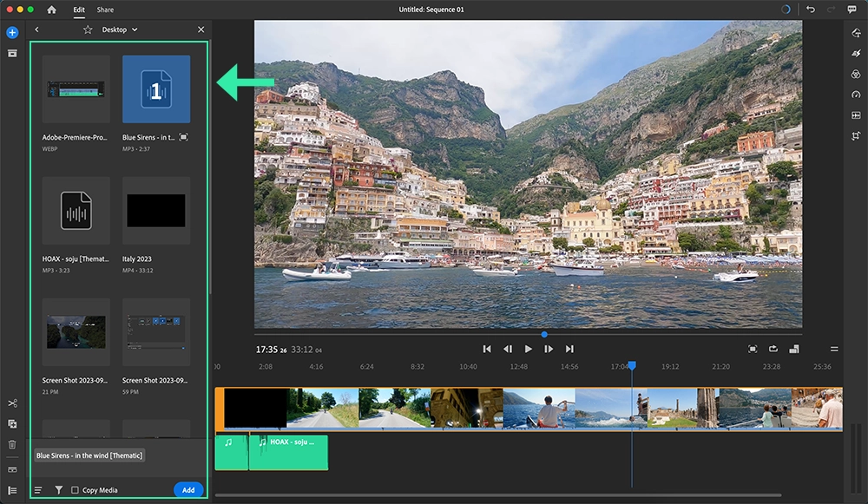The width and height of the screenshot is (868, 504).
Task: Click the blue Add button
Action: pos(188,489)
